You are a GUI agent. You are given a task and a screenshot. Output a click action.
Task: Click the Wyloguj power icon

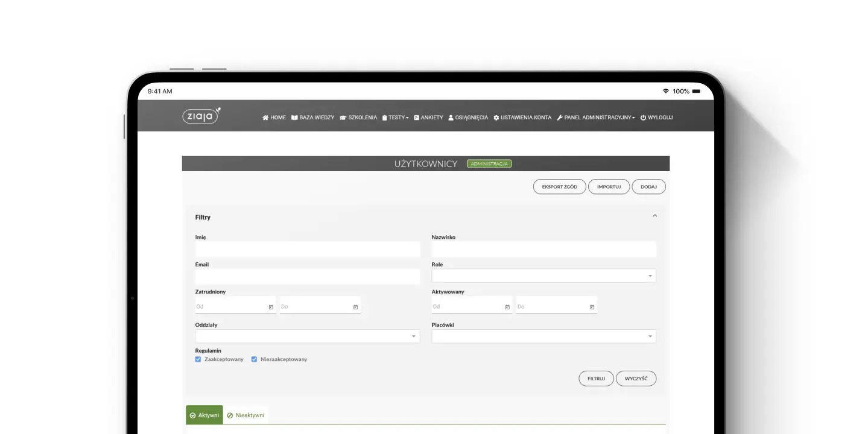[643, 118]
